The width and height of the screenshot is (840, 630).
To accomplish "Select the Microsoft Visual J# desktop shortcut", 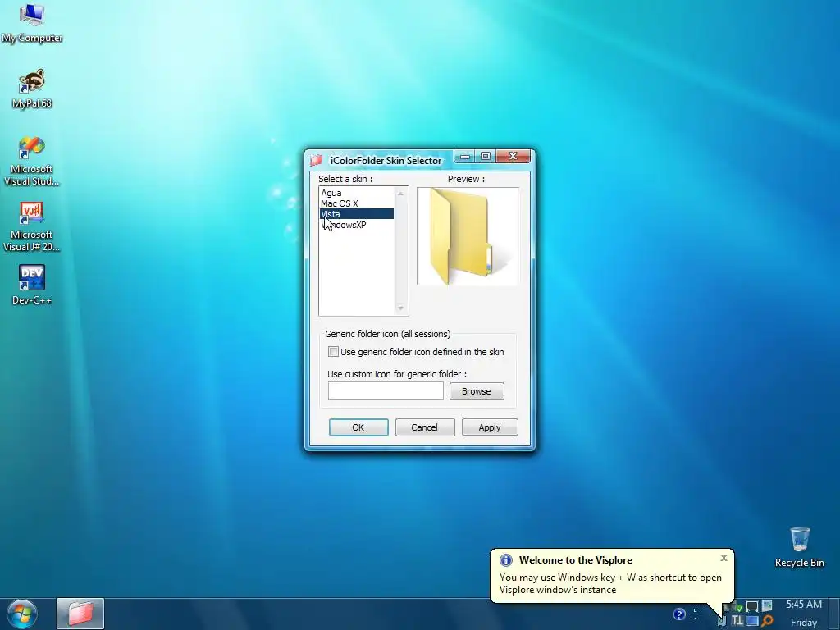I will [32, 226].
